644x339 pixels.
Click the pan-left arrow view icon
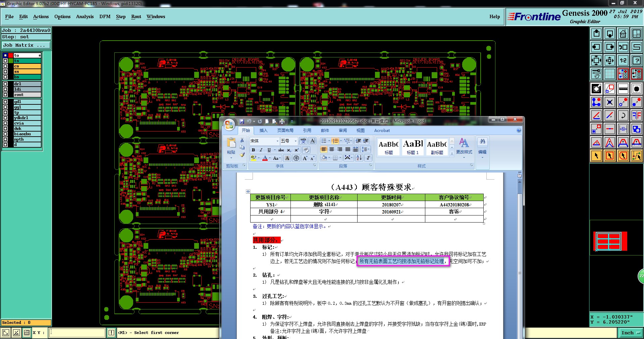(596, 47)
